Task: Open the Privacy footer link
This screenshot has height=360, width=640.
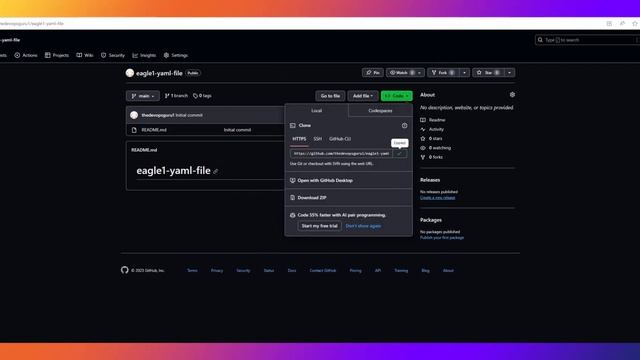Action: pyautogui.click(x=217, y=271)
